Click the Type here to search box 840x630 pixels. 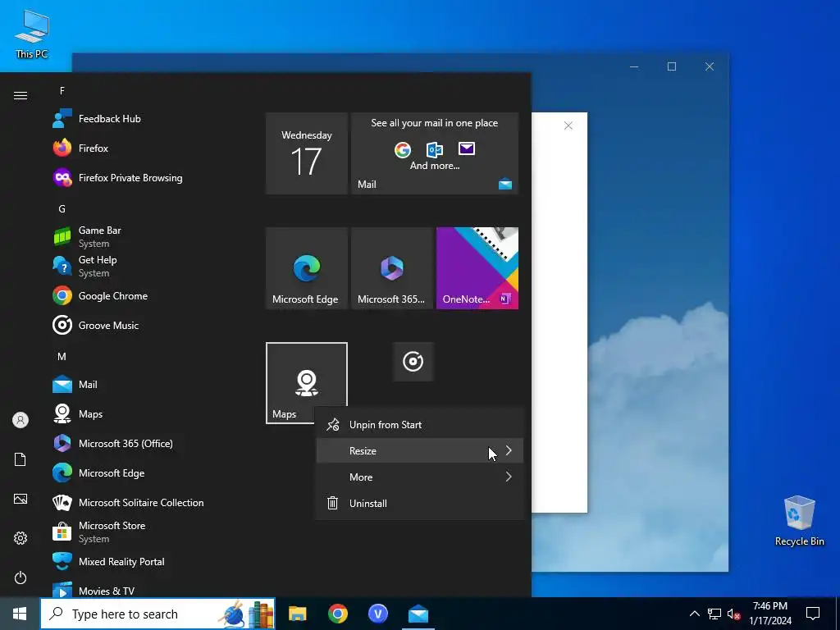tap(158, 614)
